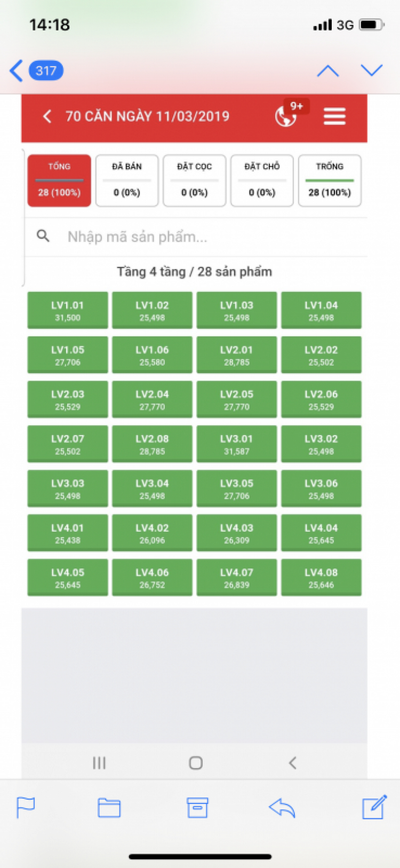Reply to this message
Image resolution: width=400 pixels, height=868 pixels.
click(282, 808)
